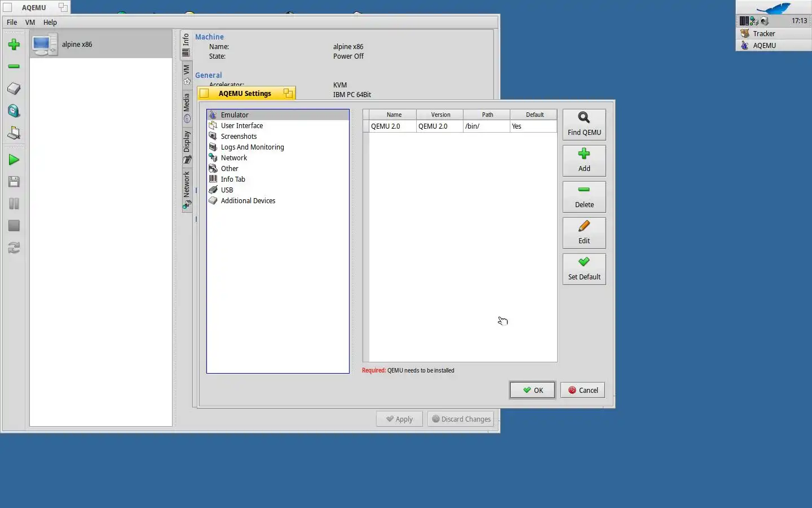Screen dimensions: 812x508
Task: Select Screenshots in the settings list
Action: coord(278,137)
